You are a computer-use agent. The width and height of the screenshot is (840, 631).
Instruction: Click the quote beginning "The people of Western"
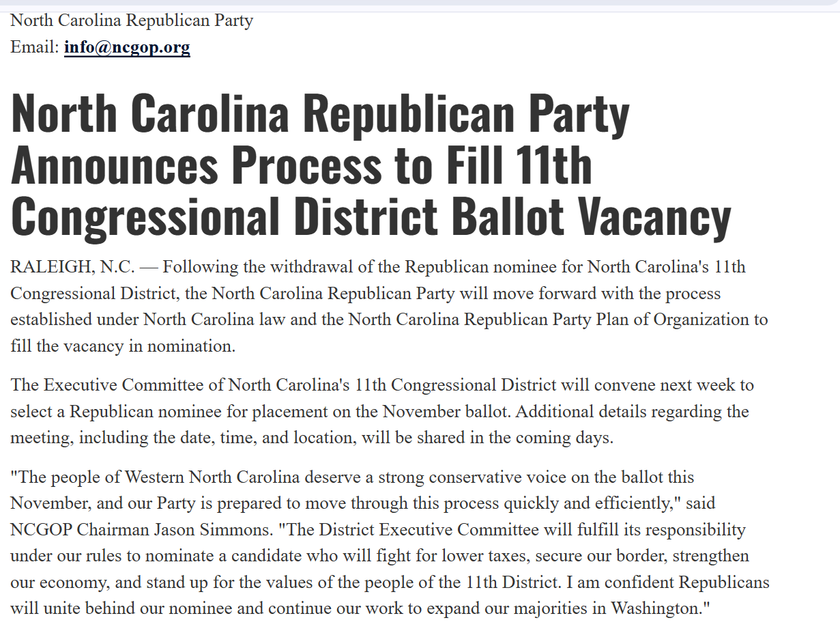coord(390,542)
